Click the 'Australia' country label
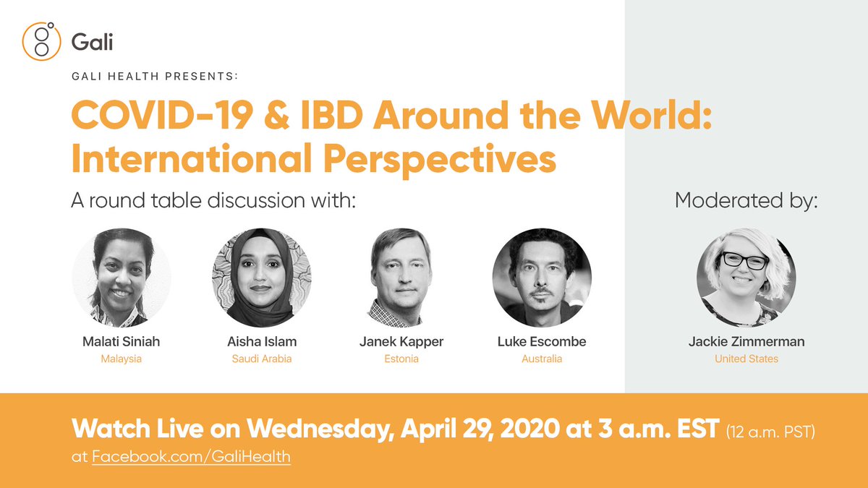 542,359
